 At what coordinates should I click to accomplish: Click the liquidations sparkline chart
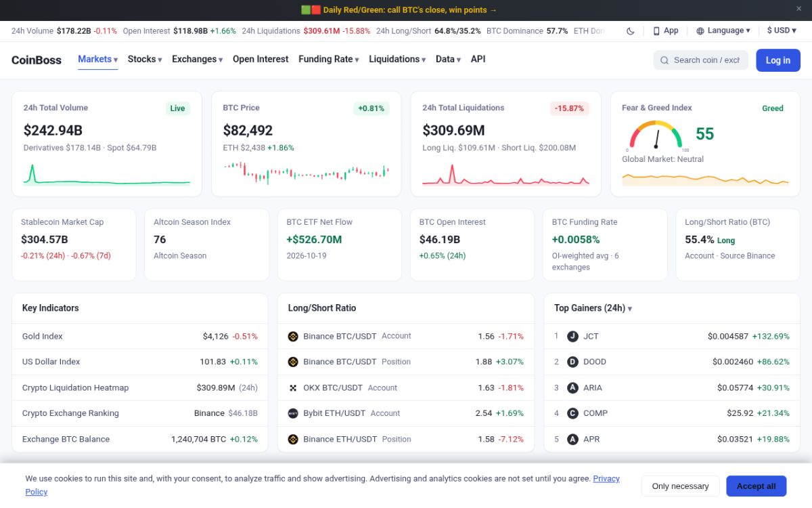(505, 173)
